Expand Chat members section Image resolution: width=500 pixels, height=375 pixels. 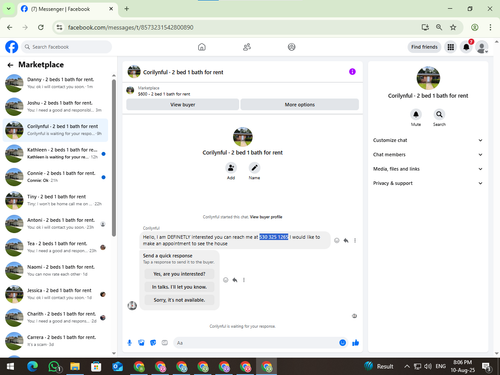(x=428, y=154)
